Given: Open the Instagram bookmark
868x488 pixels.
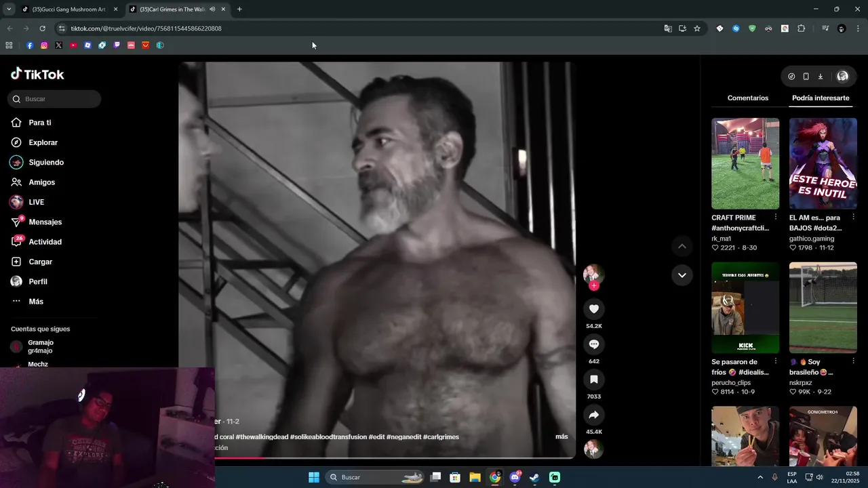Looking at the screenshot, I should click(x=44, y=45).
